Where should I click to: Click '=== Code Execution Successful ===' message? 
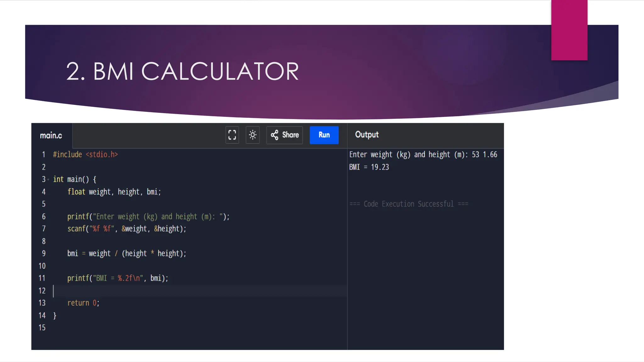coord(409,204)
